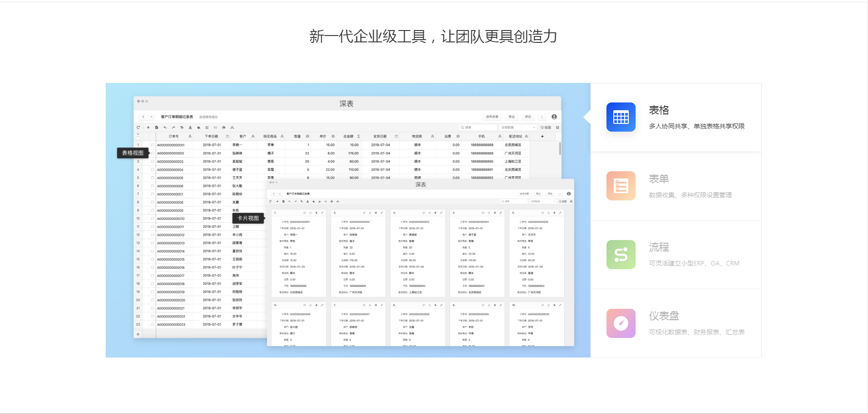Image resolution: width=868 pixels, height=414 pixels.
Task: Click the grid layout icon right of 视图 in the table window
Action: (558, 128)
